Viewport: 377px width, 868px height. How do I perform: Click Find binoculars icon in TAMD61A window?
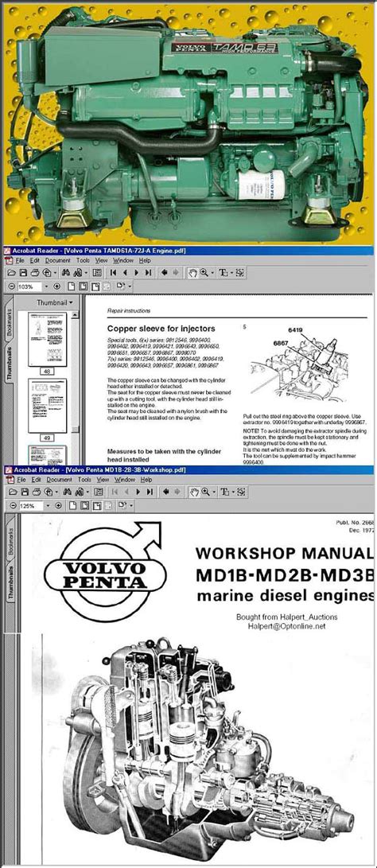point(67,272)
